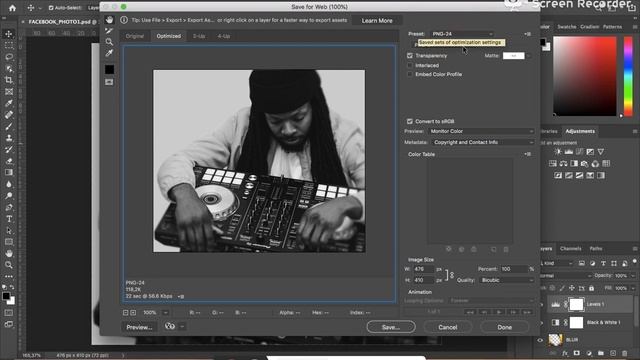Select the Type tool

[9, 219]
